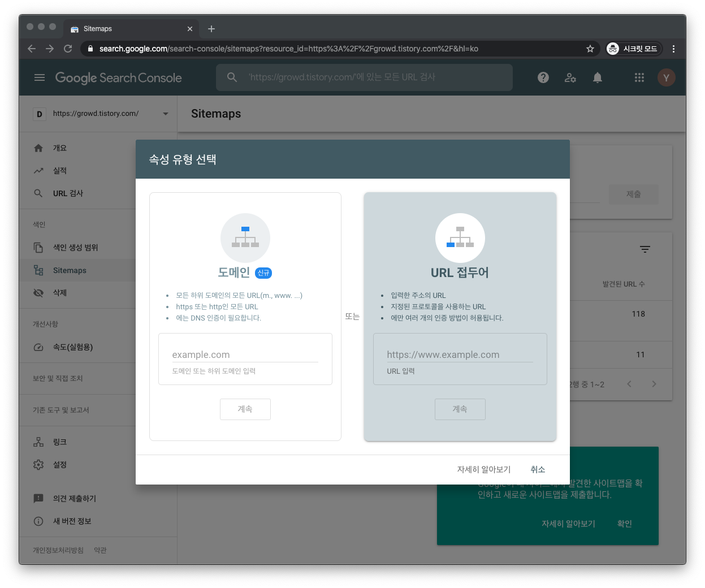Click 자세히 알아보기 in the dialog footer

[x=484, y=470]
